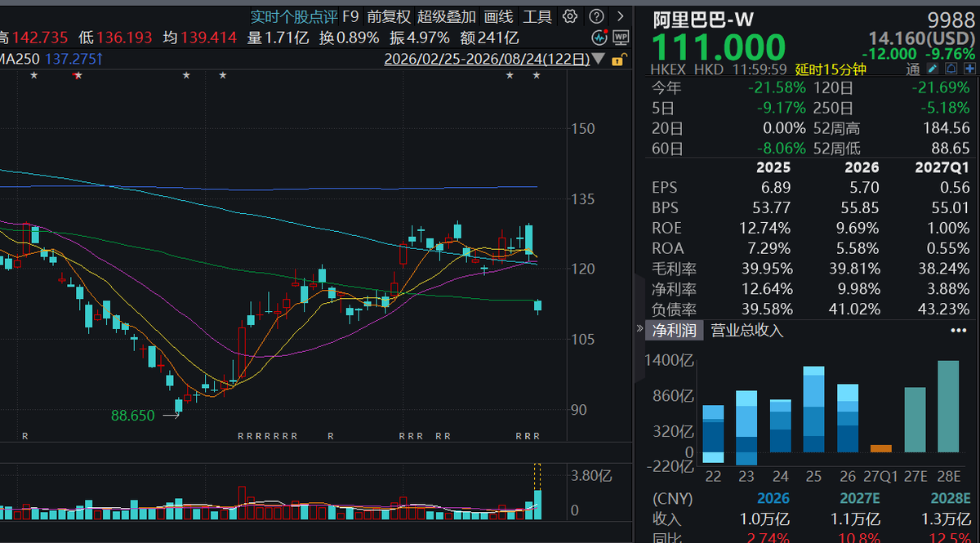The height and width of the screenshot is (543, 980).
Task: Click the lone R marker at far left
Action: pos(25,437)
